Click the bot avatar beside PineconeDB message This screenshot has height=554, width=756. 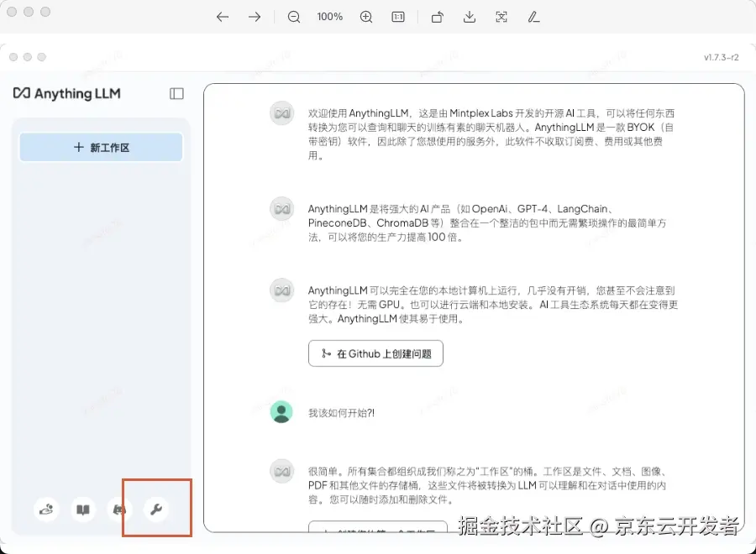coord(281,209)
